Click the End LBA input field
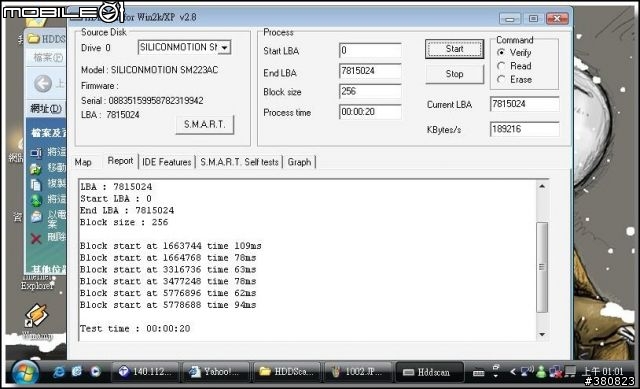 (370, 71)
